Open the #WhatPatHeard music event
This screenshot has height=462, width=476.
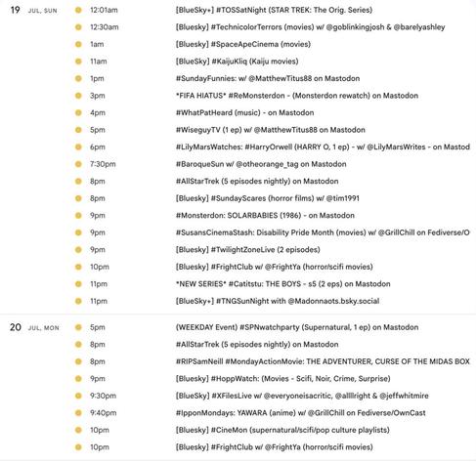pos(244,112)
